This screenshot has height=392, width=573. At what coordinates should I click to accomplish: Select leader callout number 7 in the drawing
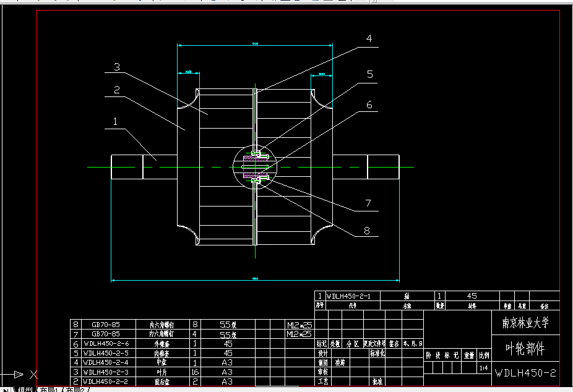click(x=368, y=203)
